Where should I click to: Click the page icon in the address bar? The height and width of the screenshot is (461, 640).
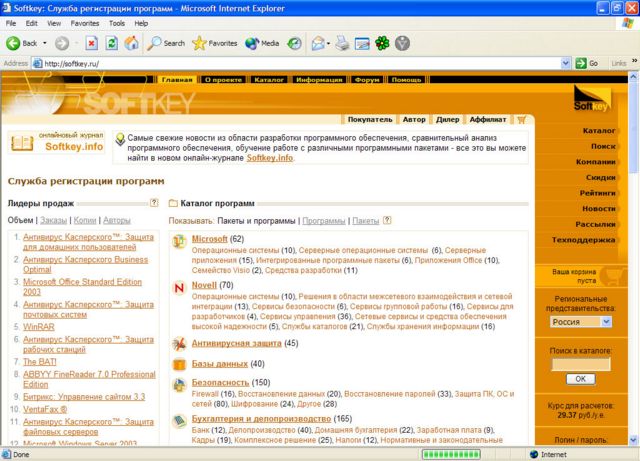[38, 63]
